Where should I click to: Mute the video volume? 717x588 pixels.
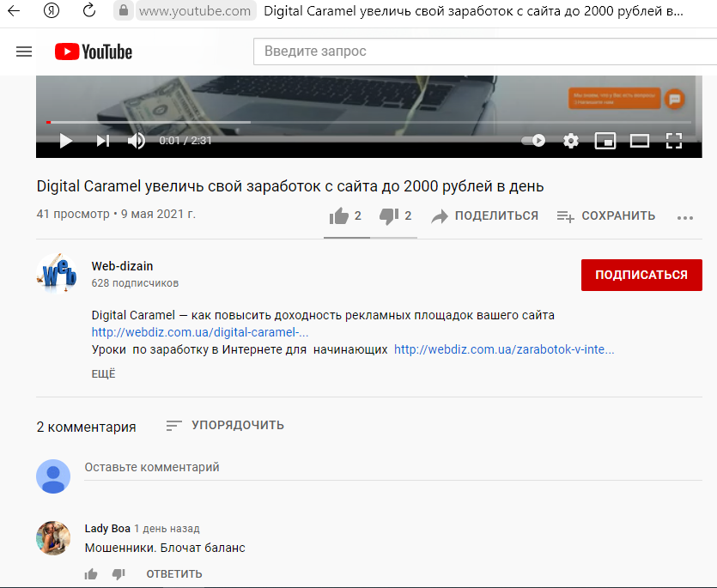[x=137, y=141]
